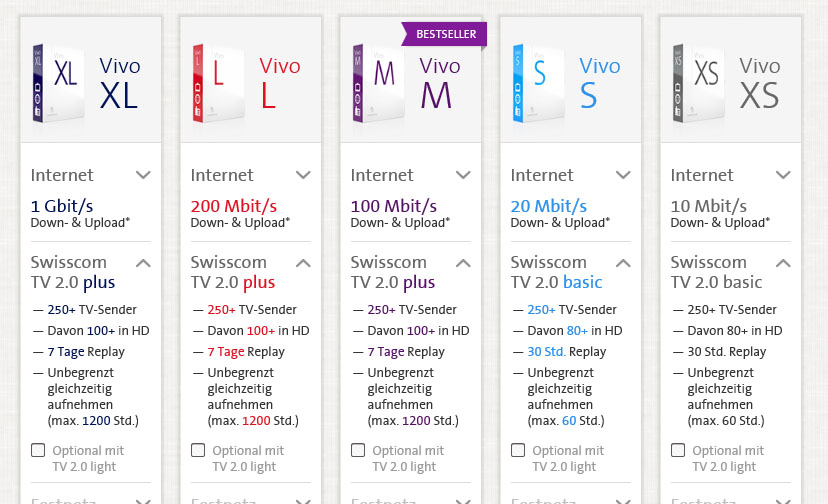
Task: Click the blue Vivo S box icon
Action: tap(538, 83)
